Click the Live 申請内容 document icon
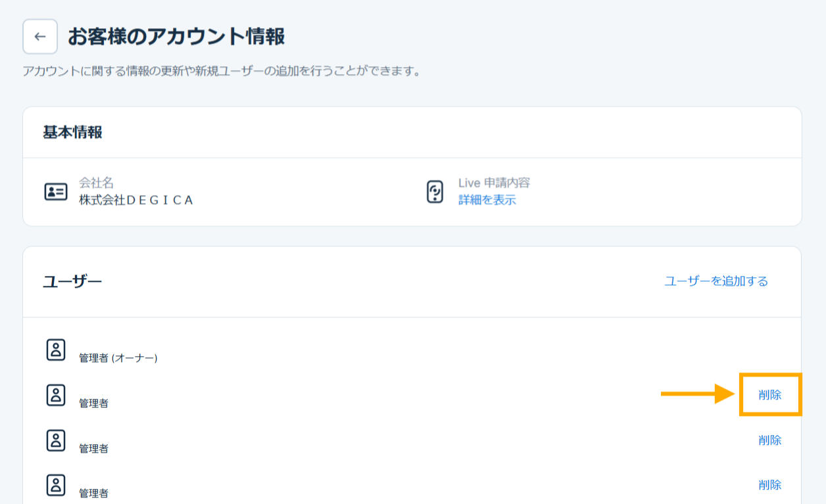826x504 pixels. (433, 191)
